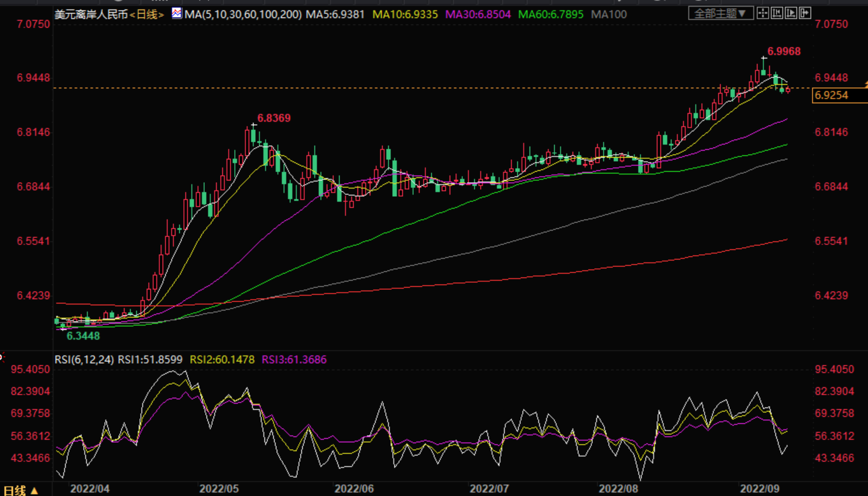The image size is (868, 496).
Task: Click the <日线> period label in title
Action: (x=147, y=14)
